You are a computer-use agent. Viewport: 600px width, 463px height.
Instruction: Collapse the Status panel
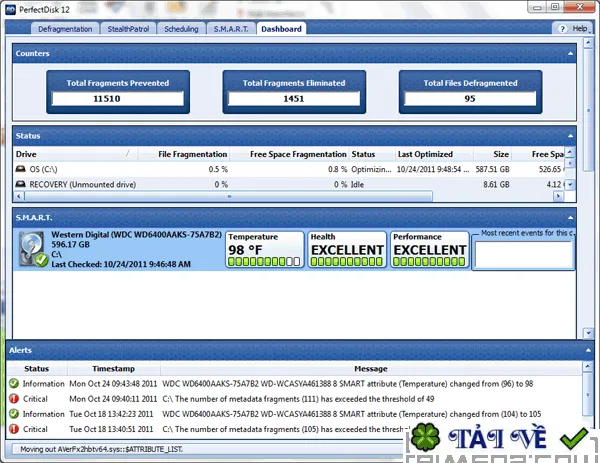[570, 136]
